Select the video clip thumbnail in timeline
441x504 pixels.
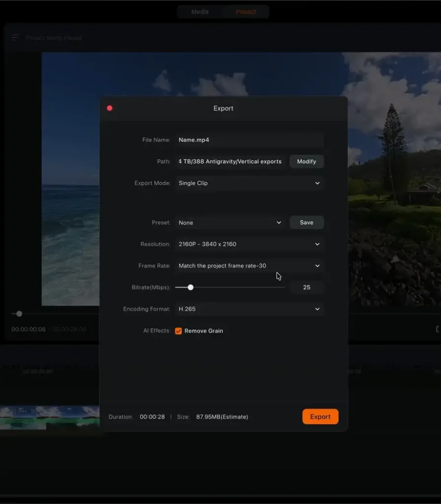(x=49, y=417)
